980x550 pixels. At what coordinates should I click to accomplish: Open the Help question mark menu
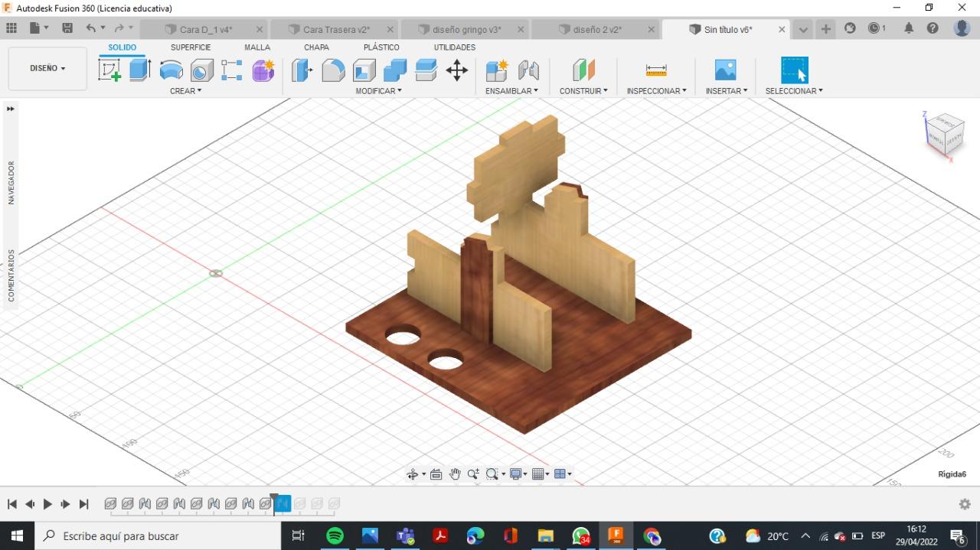(933, 28)
